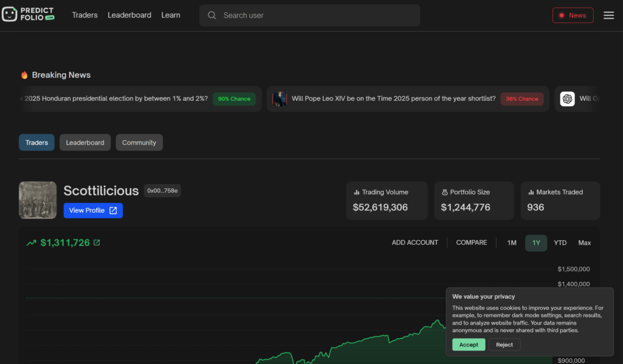Click the Pope Leo XIV news thumbnail
The height and width of the screenshot is (364, 623).
pyautogui.click(x=279, y=98)
